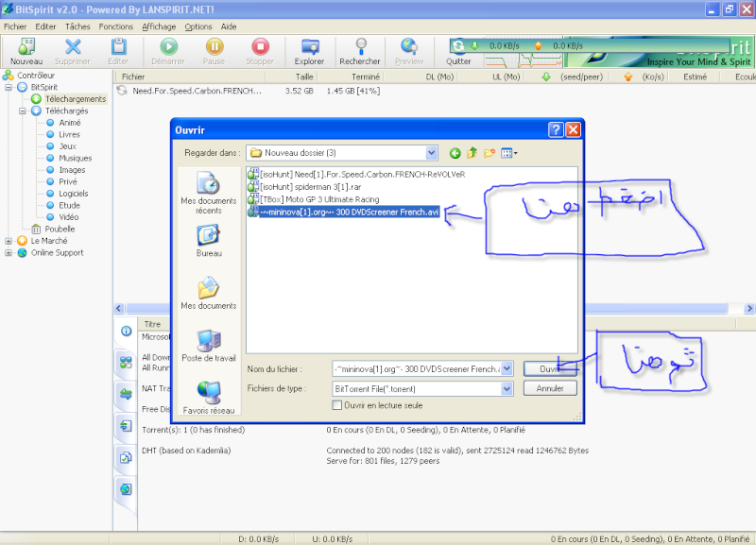Screen dimensions: 756x545
Task: Open Bureau shortcut in places bar
Action: coord(209,242)
